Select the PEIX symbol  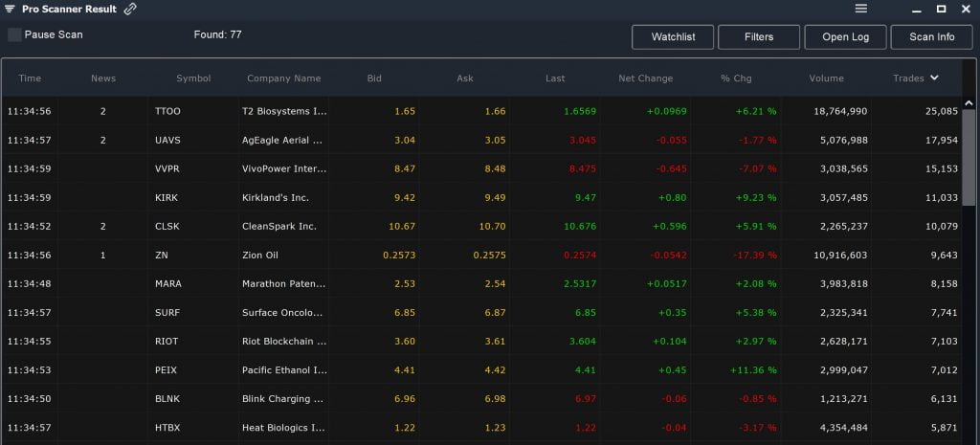[166, 370]
